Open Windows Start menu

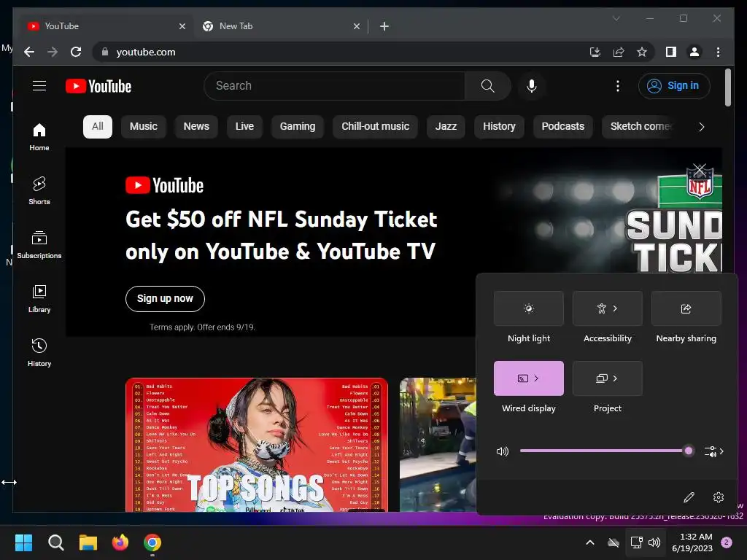23,542
